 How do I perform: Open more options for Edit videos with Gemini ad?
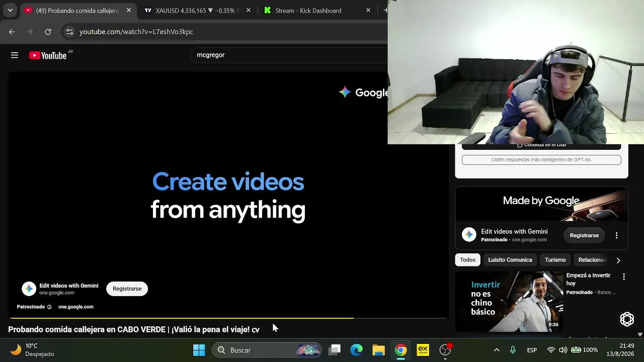[616, 235]
